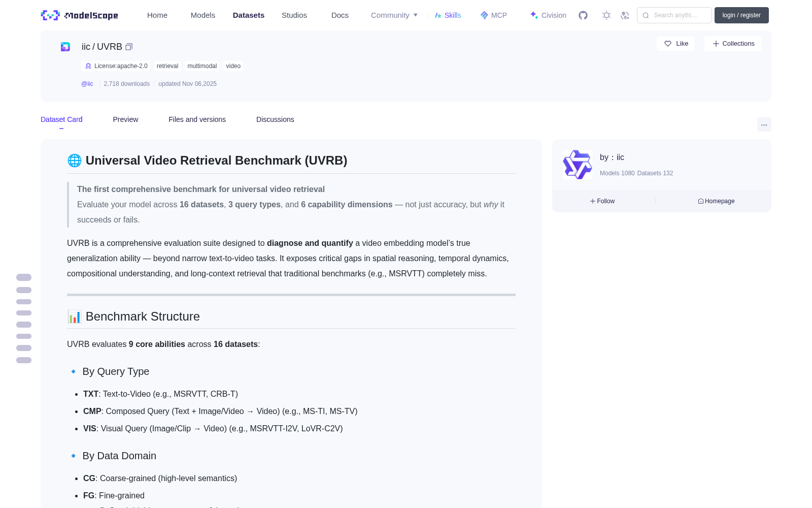Click the "by : iic" publisher name
Viewport: 812px width, 508px height.
pyautogui.click(x=612, y=157)
